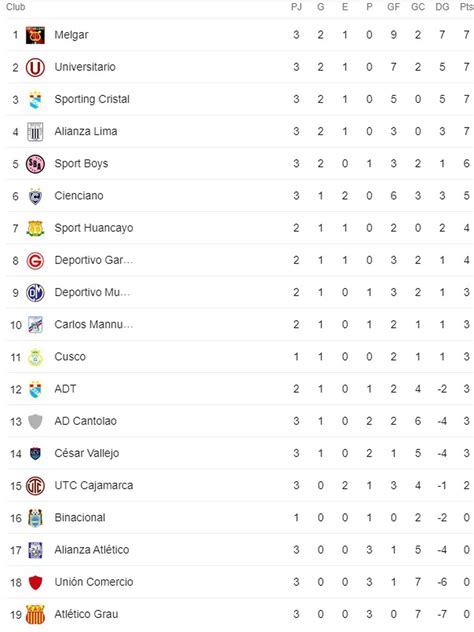Click the Alianza Lima striped shield icon
474x632 pixels.
click(35, 131)
